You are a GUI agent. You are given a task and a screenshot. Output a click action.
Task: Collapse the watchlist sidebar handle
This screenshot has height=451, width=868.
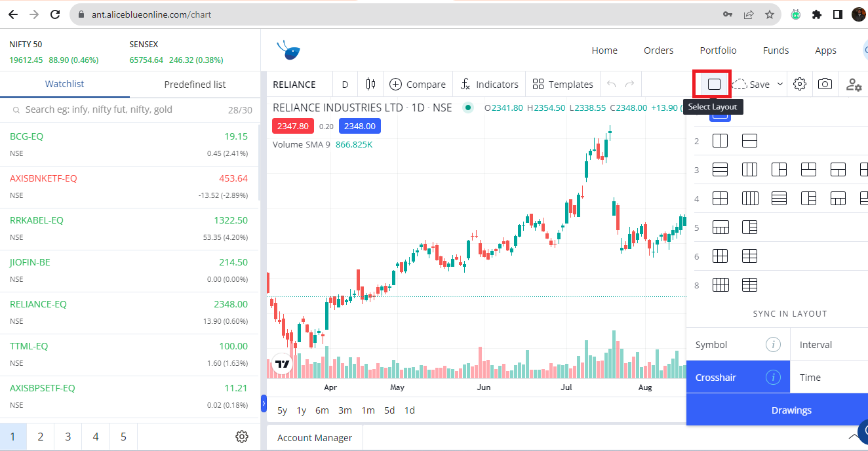tap(264, 403)
